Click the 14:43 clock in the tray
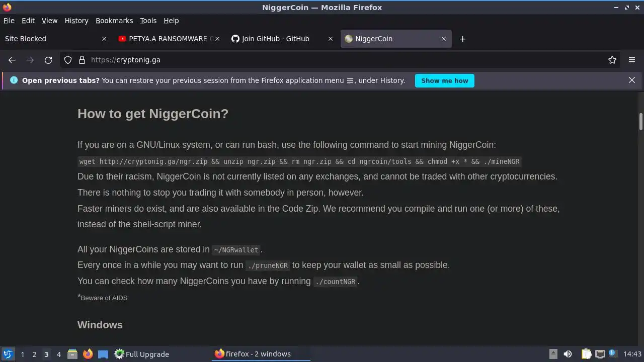 632,354
